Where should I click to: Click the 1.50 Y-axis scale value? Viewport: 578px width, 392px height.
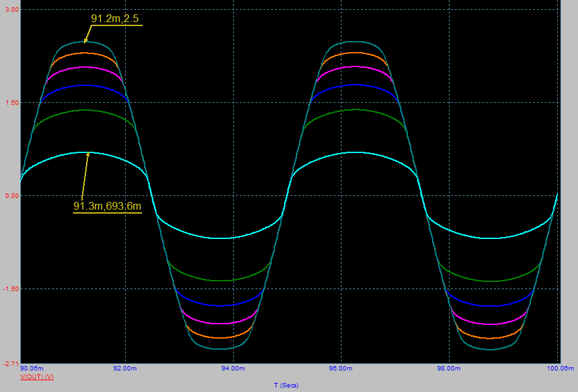point(11,103)
